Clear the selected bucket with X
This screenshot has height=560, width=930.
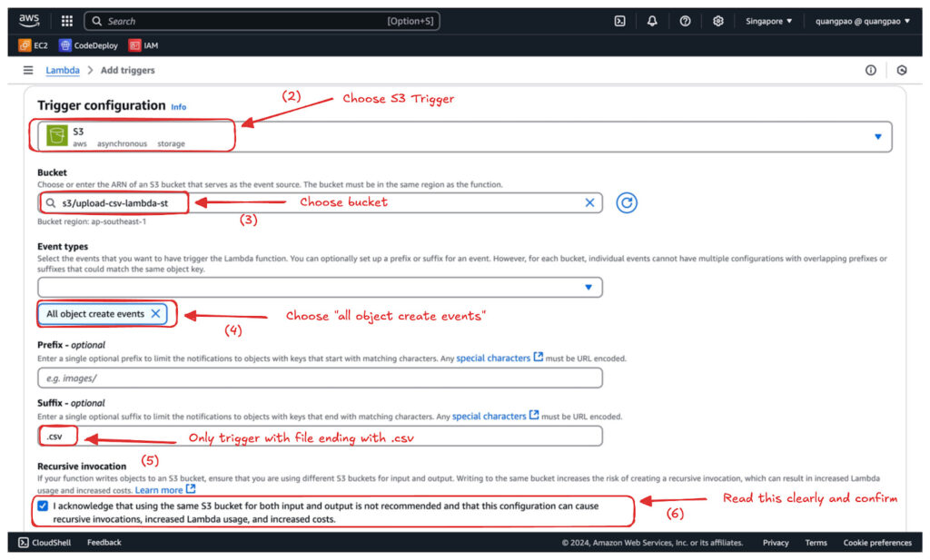point(589,202)
